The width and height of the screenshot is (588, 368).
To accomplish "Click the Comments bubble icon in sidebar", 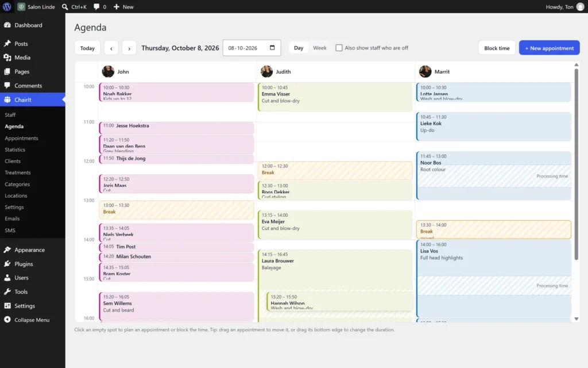I will coord(7,86).
